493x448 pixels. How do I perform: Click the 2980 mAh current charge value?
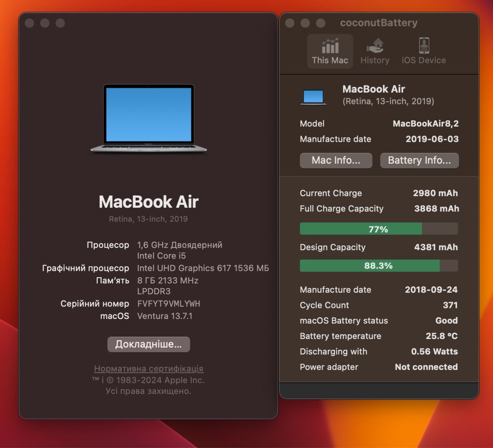click(x=435, y=193)
